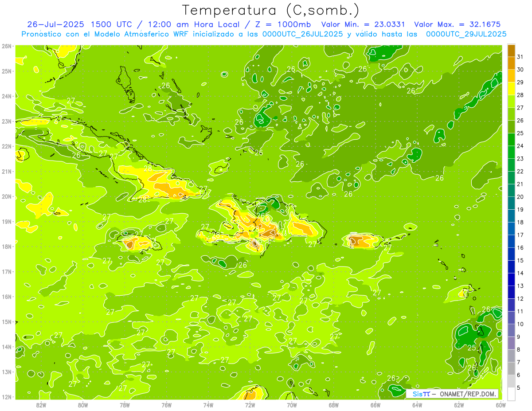Click the 76W longitude axis label
This screenshot has height=411, width=532.
pos(167,404)
